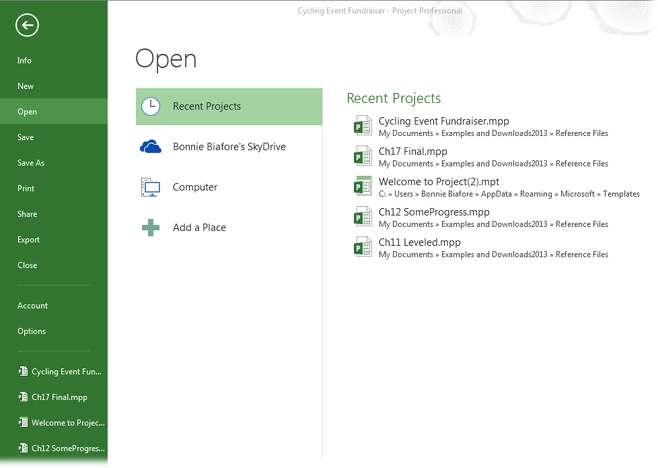Open the Info page

tap(24, 60)
